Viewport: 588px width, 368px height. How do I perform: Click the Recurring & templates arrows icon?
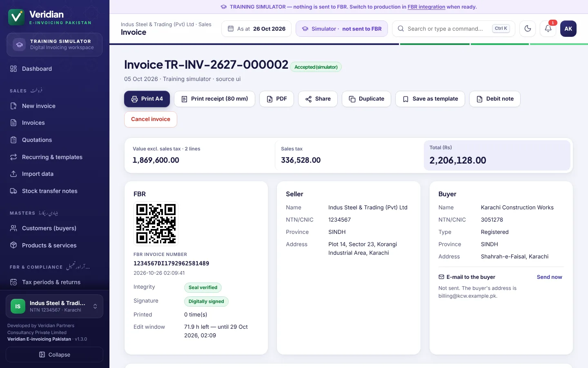[13, 157]
